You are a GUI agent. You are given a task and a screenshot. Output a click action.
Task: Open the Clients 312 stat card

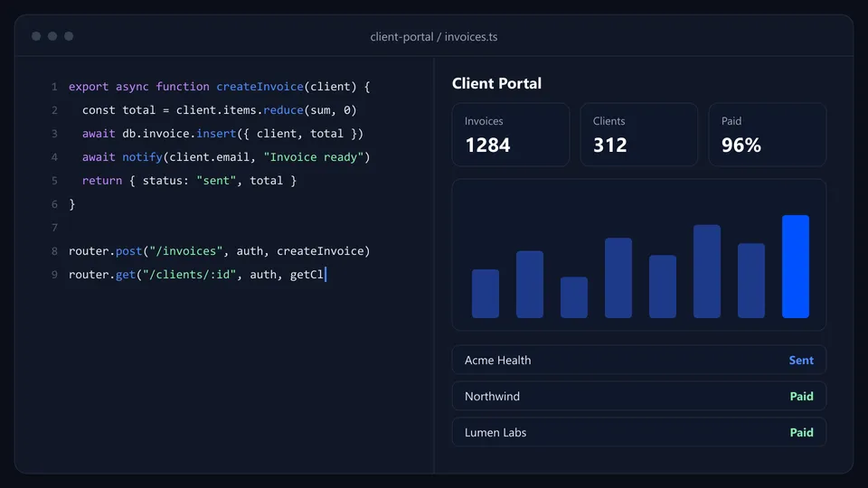click(x=639, y=135)
